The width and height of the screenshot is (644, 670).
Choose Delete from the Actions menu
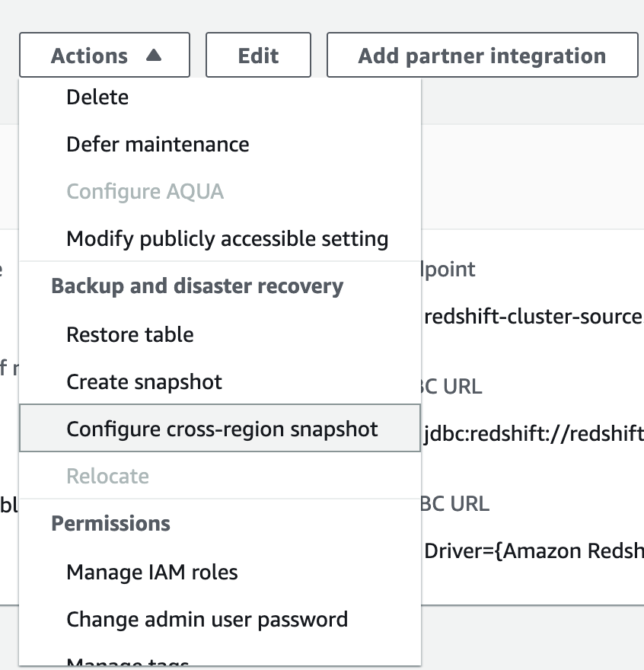97,97
